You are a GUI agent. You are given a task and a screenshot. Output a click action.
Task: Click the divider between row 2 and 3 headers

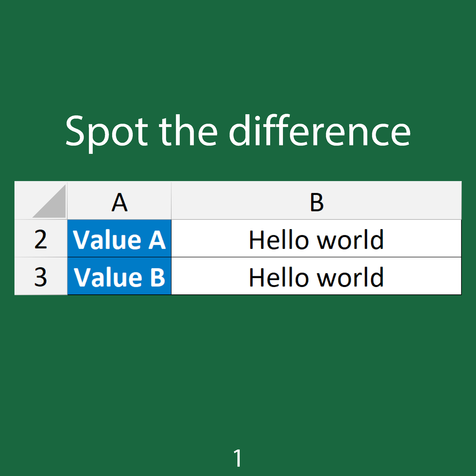[41, 257]
